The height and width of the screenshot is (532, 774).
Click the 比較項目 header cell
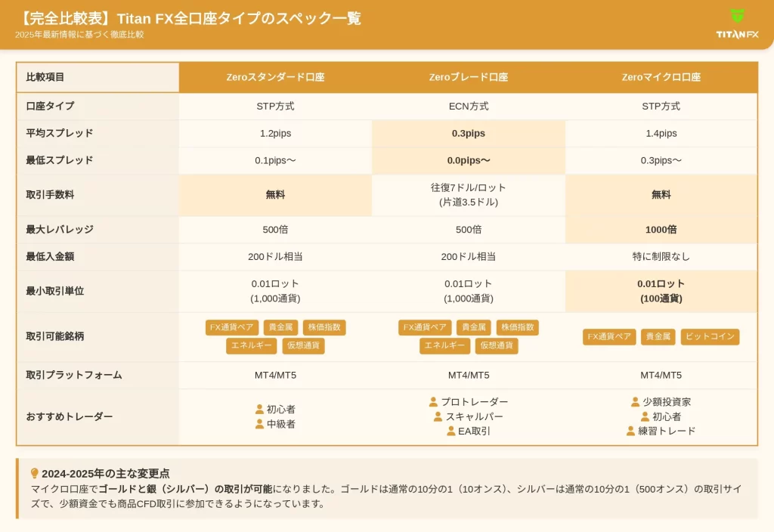click(98, 78)
